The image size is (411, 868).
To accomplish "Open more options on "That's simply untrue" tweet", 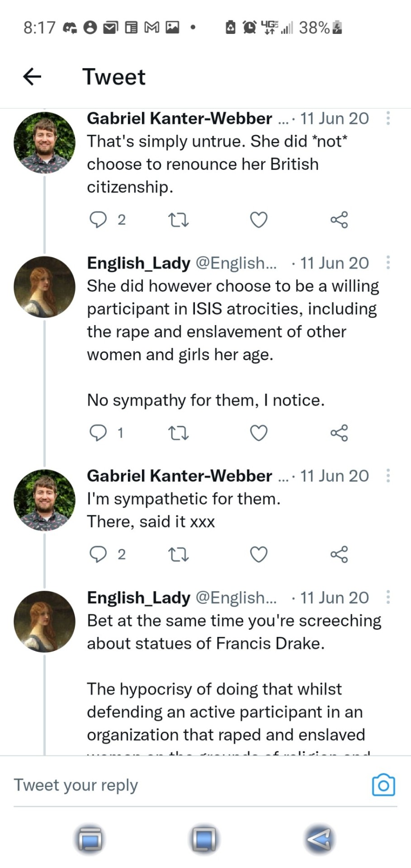I will point(388,118).
